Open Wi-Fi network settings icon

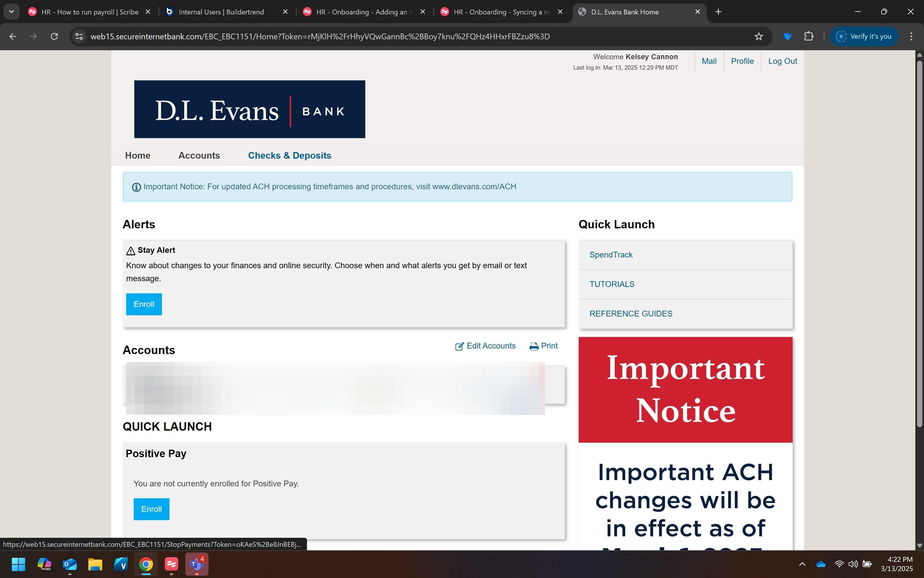(x=839, y=564)
